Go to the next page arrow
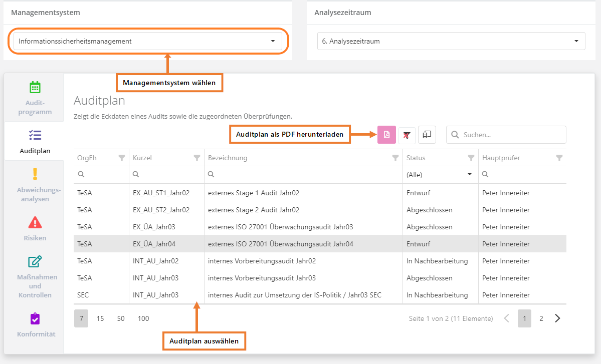601x364 pixels. [x=557, y=318]
